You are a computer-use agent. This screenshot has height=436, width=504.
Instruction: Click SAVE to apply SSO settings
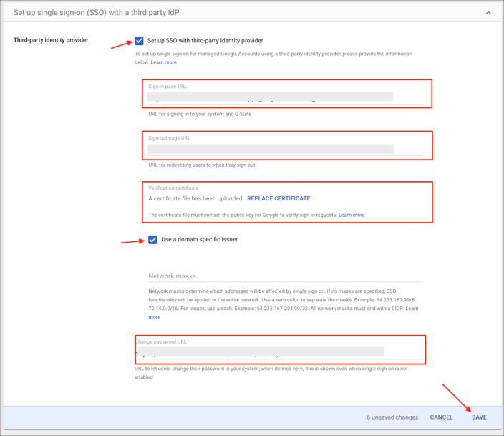click(x=479, y=417)
